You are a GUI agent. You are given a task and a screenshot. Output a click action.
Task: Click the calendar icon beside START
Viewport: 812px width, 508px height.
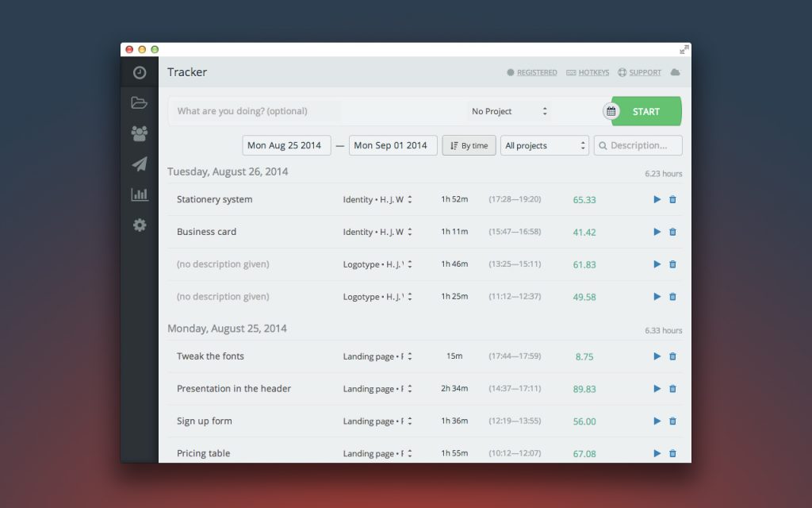click(x=611, y=111)
